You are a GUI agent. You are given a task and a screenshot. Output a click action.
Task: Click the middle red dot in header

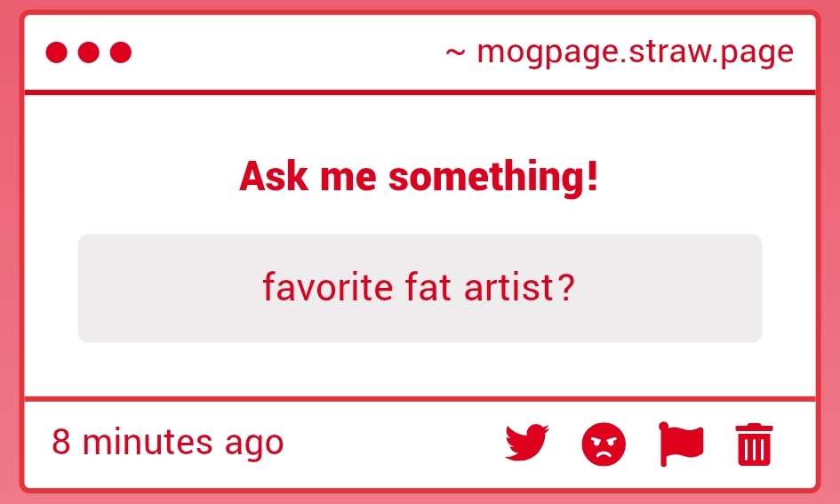click(88, 53)
